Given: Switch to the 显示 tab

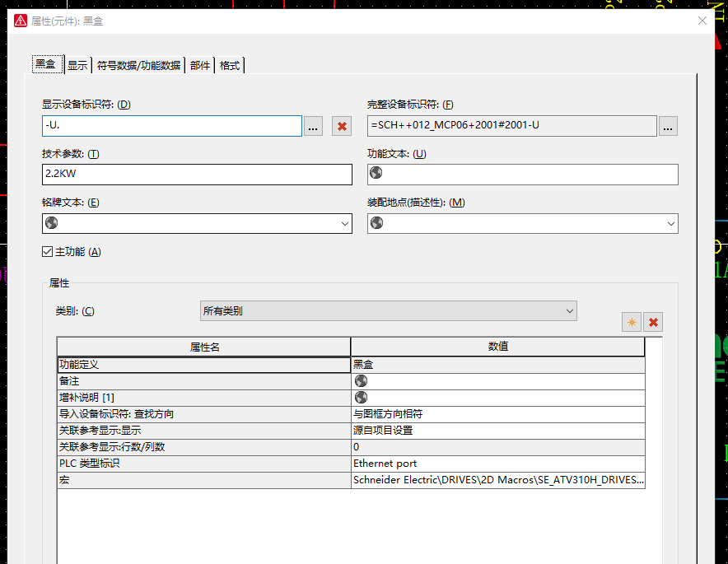Looking at the screenshot, I should point(77,65).
